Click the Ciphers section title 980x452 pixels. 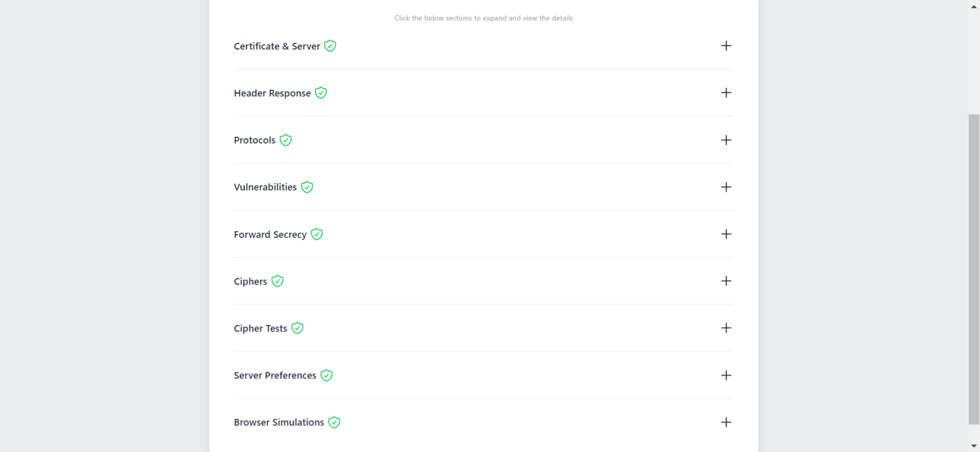pyautogui.click(x=250, y=281)
